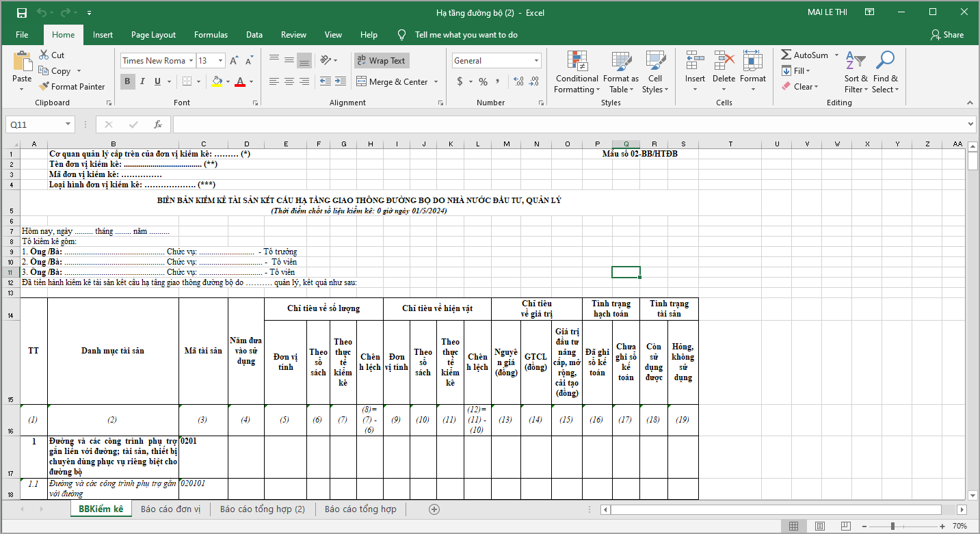Click into the formula bar field

pyautogui.click(x=568, y=124)
